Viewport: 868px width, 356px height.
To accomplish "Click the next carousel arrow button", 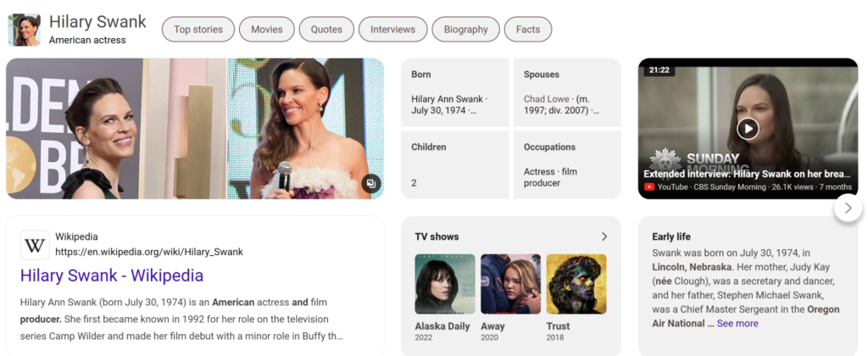I will click(x=848, y=208).
